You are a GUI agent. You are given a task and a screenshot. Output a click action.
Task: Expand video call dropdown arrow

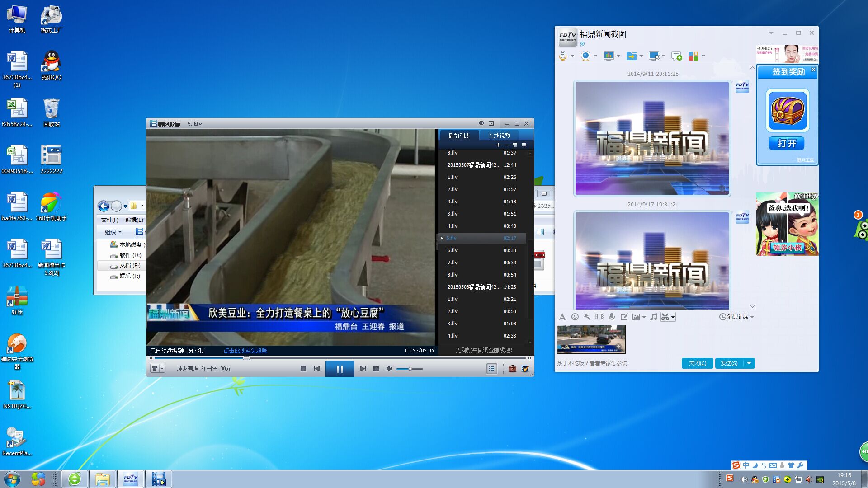[x=595, y=56]
